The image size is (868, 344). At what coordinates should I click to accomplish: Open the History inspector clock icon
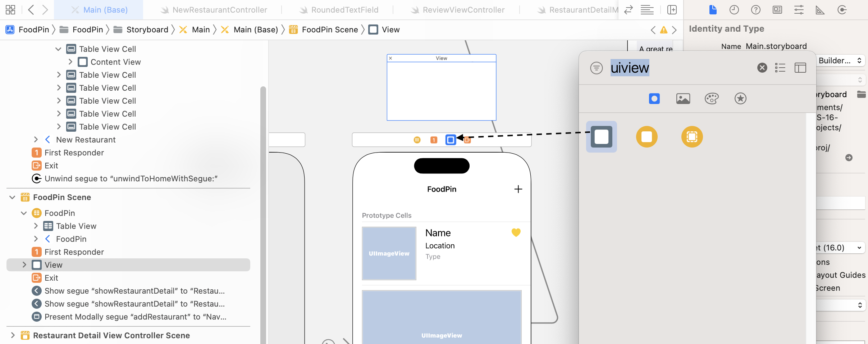click(734, 10)
